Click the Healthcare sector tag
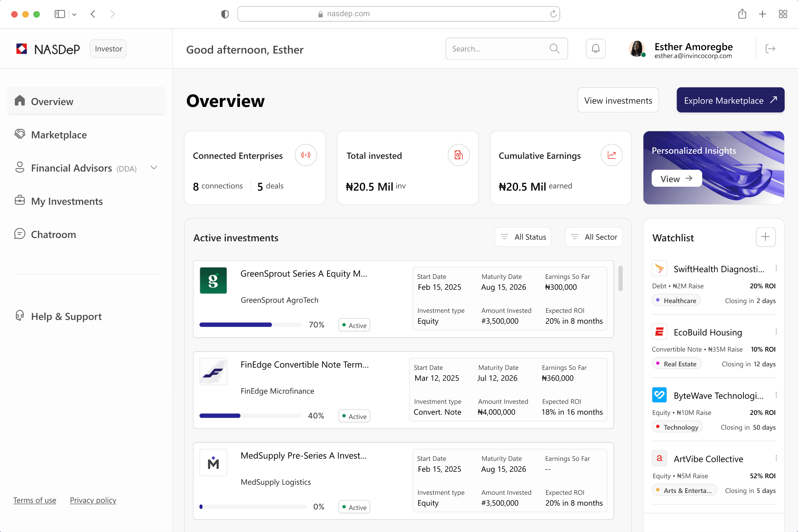 click(x=676, y=300)
